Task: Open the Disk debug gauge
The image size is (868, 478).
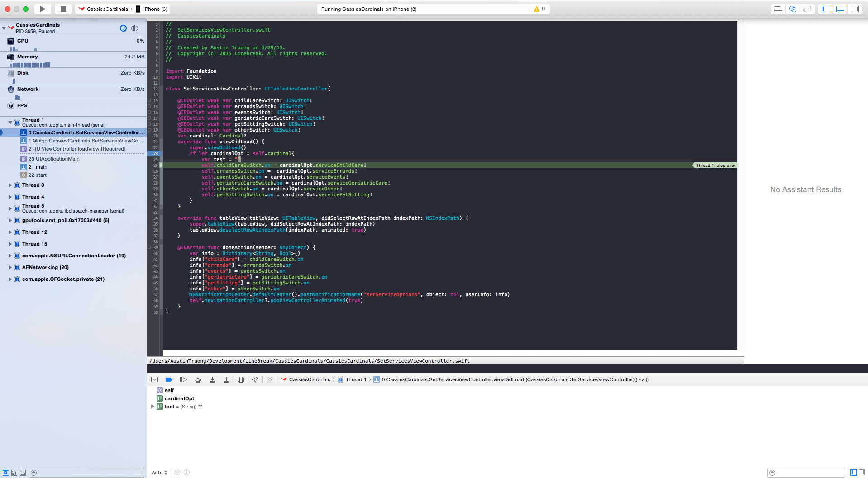Action: 73,76
